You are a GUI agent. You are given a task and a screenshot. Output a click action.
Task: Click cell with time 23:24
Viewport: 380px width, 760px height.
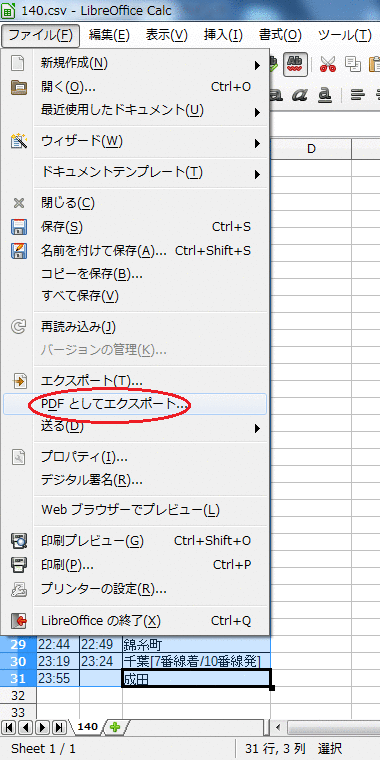101,661
